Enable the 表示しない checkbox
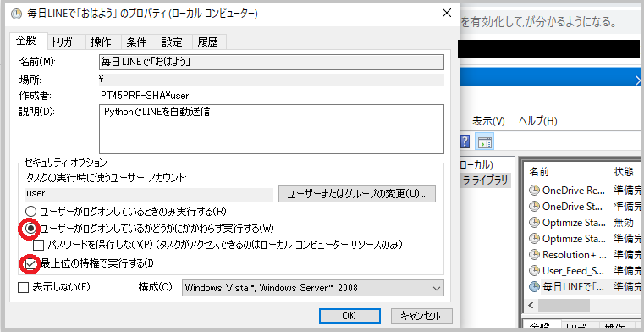644x332 pixels. coord(23,287)
